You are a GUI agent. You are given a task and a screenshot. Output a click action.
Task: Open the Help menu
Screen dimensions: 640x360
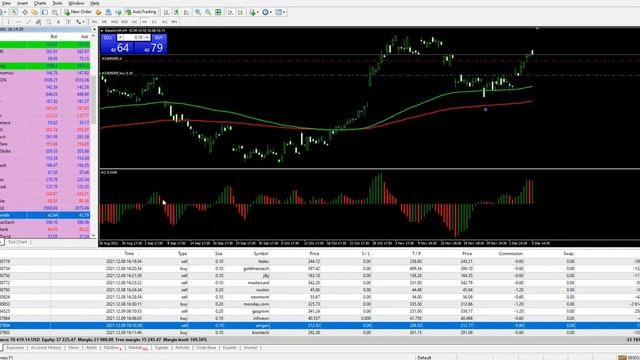tap(95, 3)
